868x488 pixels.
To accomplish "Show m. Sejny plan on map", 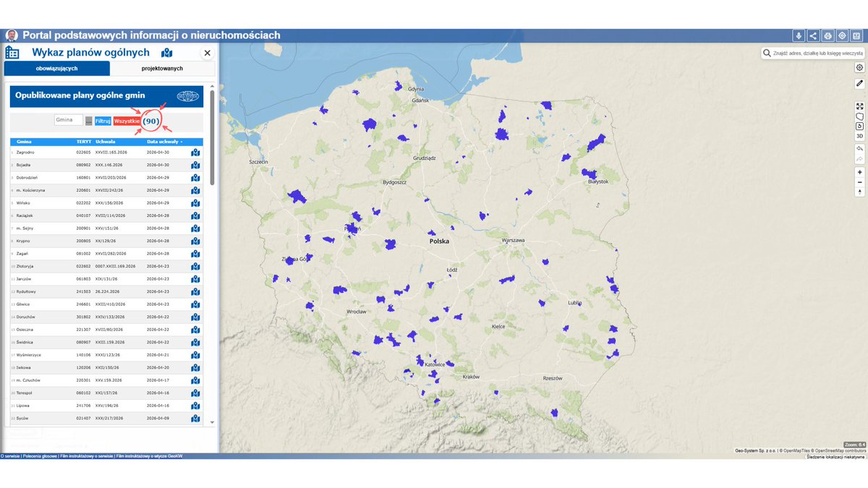I will (195, 228).
